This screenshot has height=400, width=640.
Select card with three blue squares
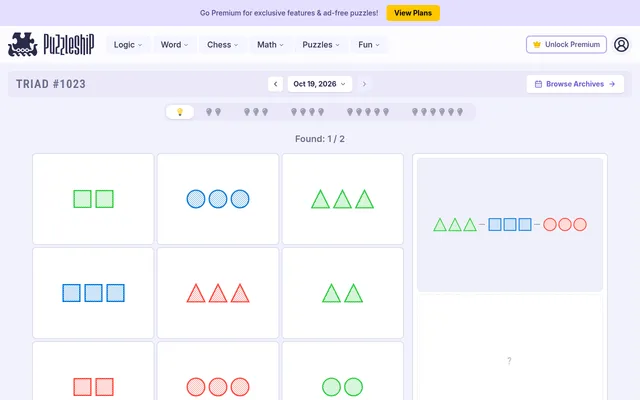pyautogui.click(x=93, y=293)
